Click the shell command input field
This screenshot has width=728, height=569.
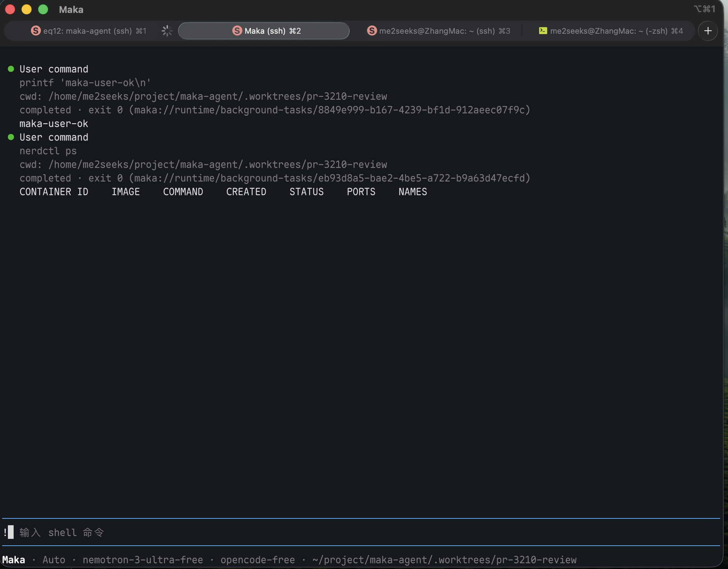tap(361, 532)
